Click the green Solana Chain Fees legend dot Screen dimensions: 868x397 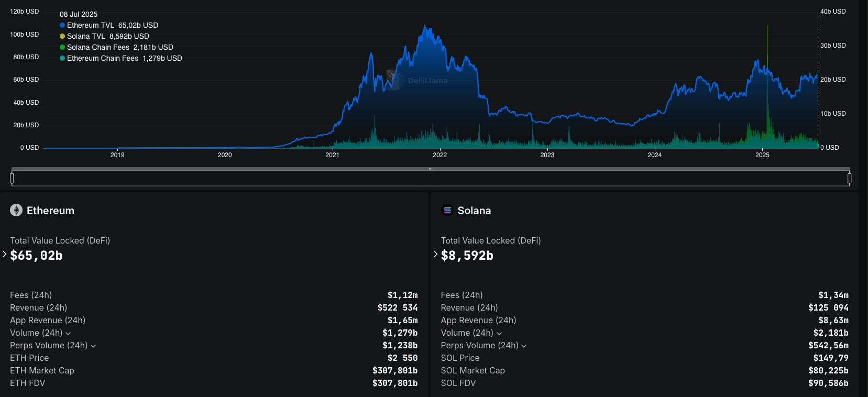point(62,47)
